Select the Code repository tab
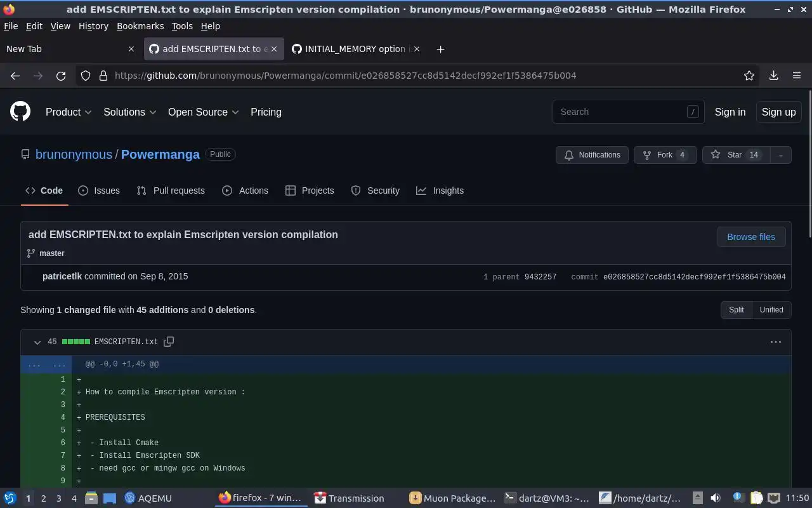This screenshot has height=508, width=812. click(x=44, y=190)
